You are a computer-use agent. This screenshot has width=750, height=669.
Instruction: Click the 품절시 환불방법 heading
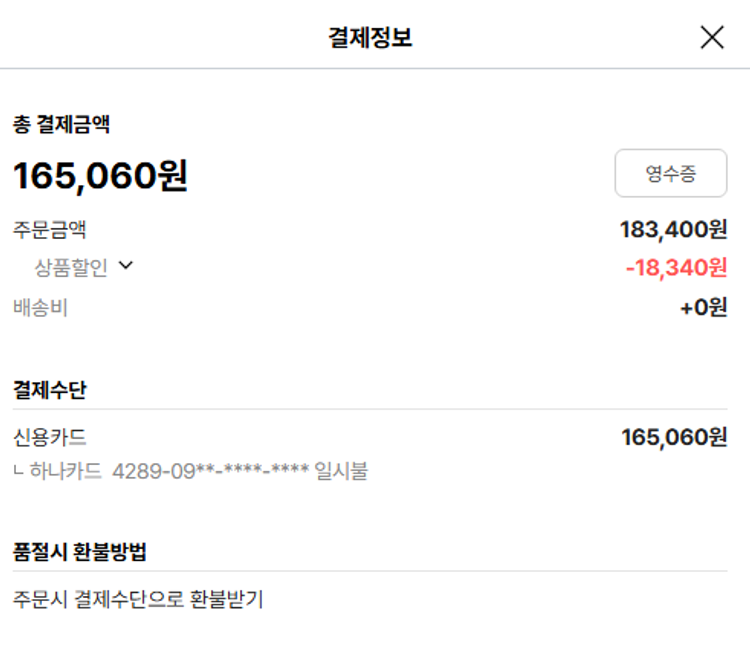pos(80,552)
